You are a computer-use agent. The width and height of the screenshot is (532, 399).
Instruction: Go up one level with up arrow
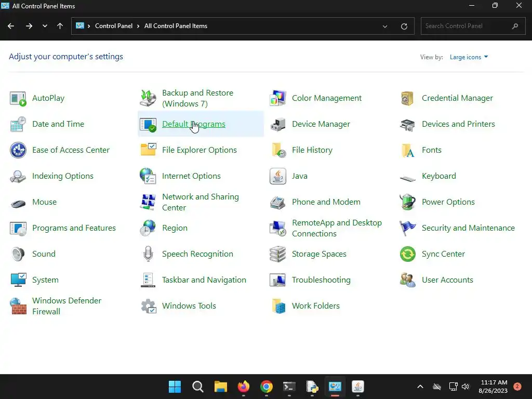pyautogui.click(x=60, y=26)
